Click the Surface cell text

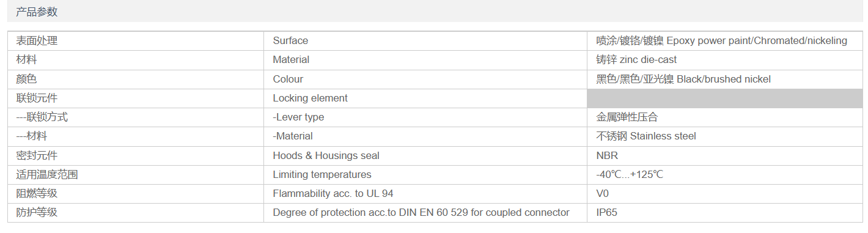pos(290,41)
